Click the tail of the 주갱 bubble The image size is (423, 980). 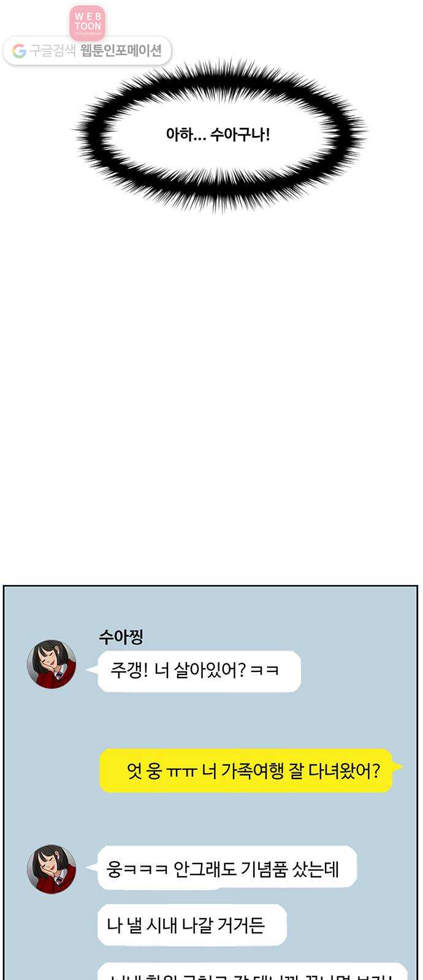pyautogui.click(x=92, y=670)
